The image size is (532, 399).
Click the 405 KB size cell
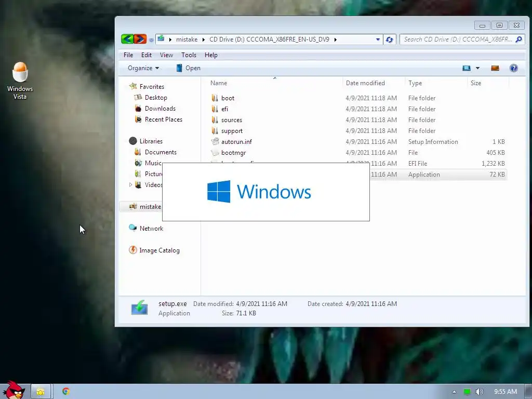point(495,153)
